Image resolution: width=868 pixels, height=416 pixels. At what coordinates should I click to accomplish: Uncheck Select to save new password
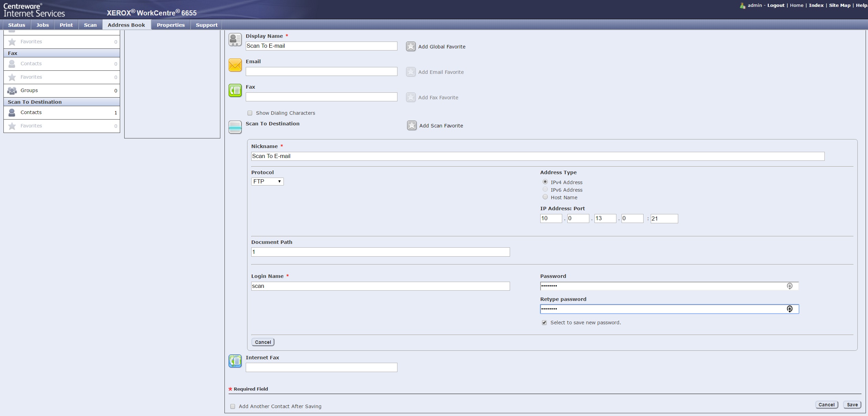pyautogui.click(x=544, y=323)
